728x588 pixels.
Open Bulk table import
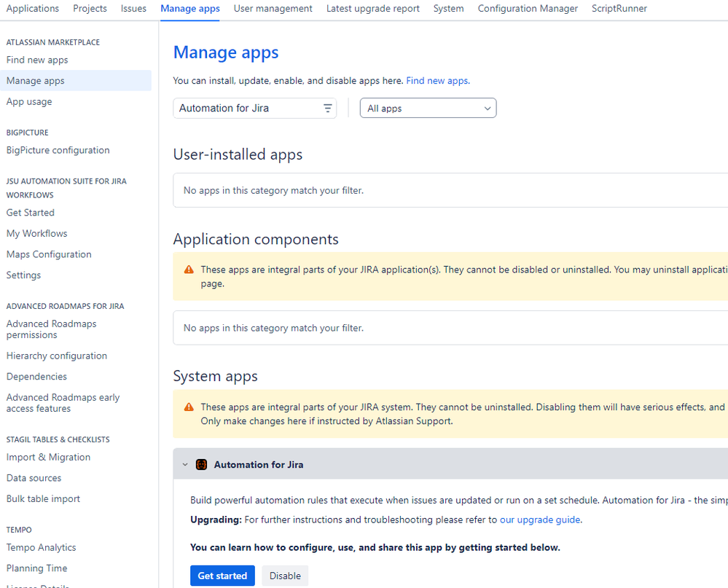tap(43, 499)
